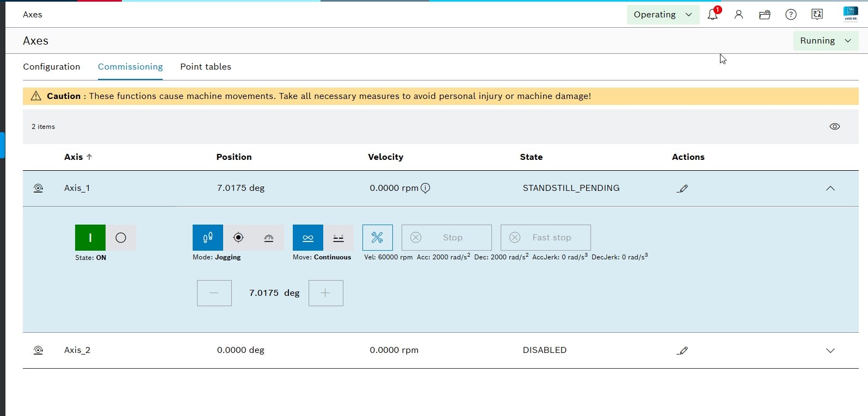Click the Position column header
The height and width of the screenshot is (416, 868).
(234, 157)
